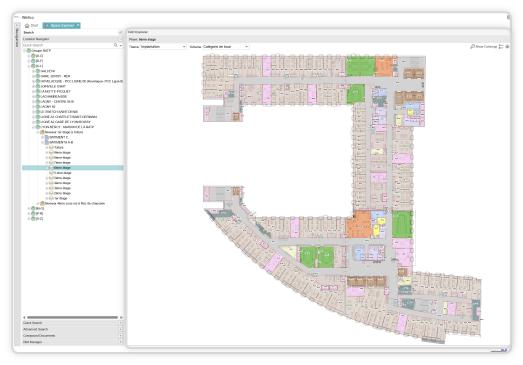Expand the Compound Documents panel
Image resolution: width=523 pixels, height=365 pixels.
(120, 336)
